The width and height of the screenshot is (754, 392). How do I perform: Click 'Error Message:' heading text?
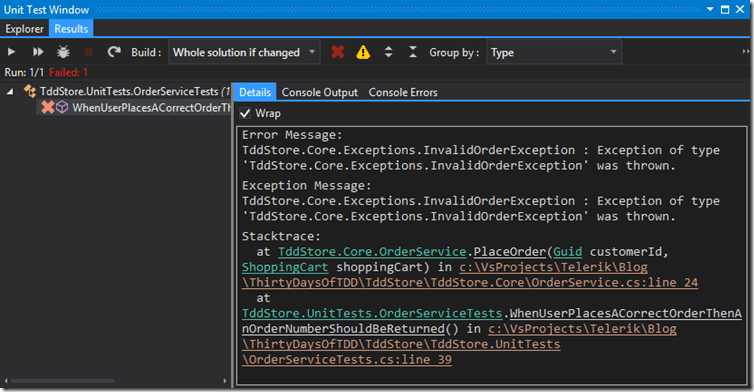pyautogui.click(x=292, y=135)
